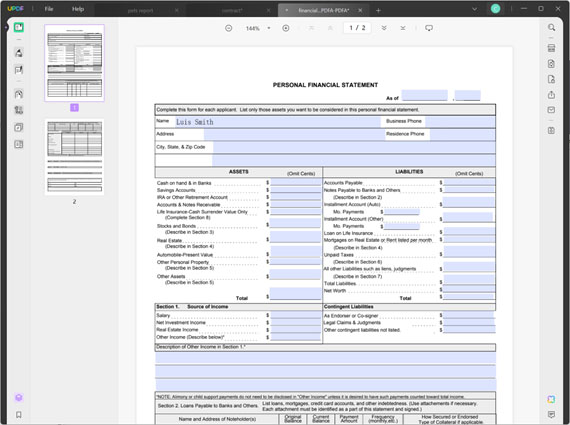This screenshot has height=425, width=570.
Task: Open the Reader mode icon in sidebar
Action: pos(19,27)
